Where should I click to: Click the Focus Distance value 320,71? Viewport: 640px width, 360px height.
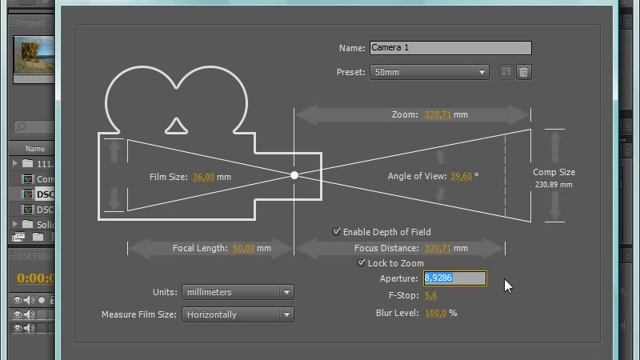pyautogui.click(x=438, y=248)
